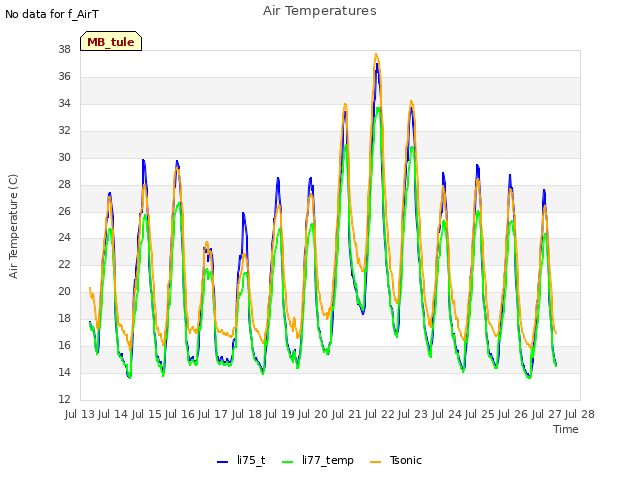This screenshot has height=480, width=640.
Task: Click the Jul 23 x-axis tick label
Action: 413,414
